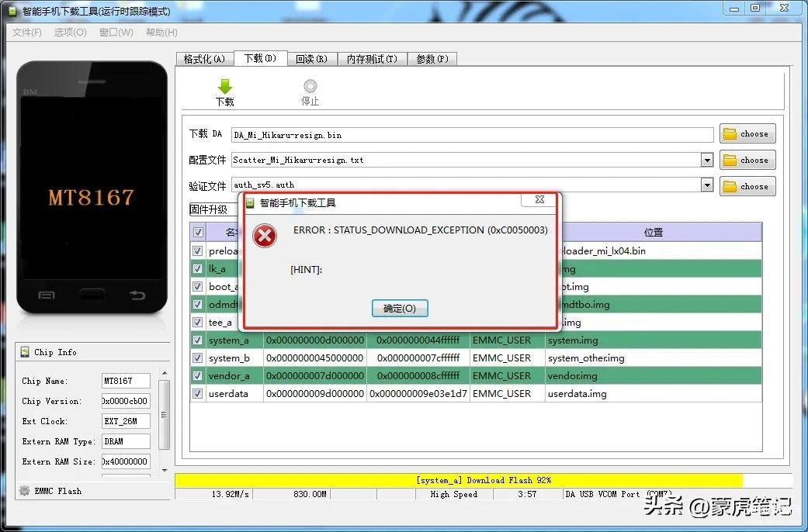Image resolution: width=808 pixels, height=532 pixels.
Task: Switch to the 格式化(A) tab
Action: (x=205, y=59)
